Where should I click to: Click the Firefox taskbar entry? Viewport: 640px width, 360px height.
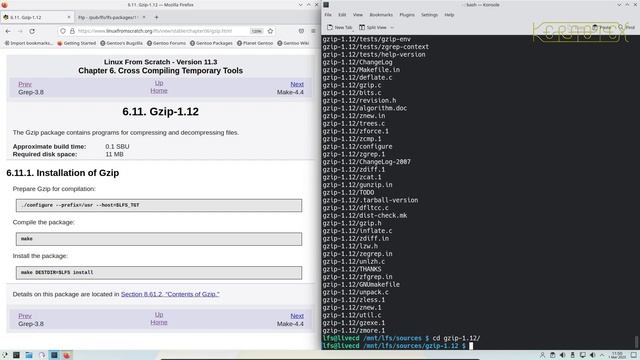click(x=67, y=355)
